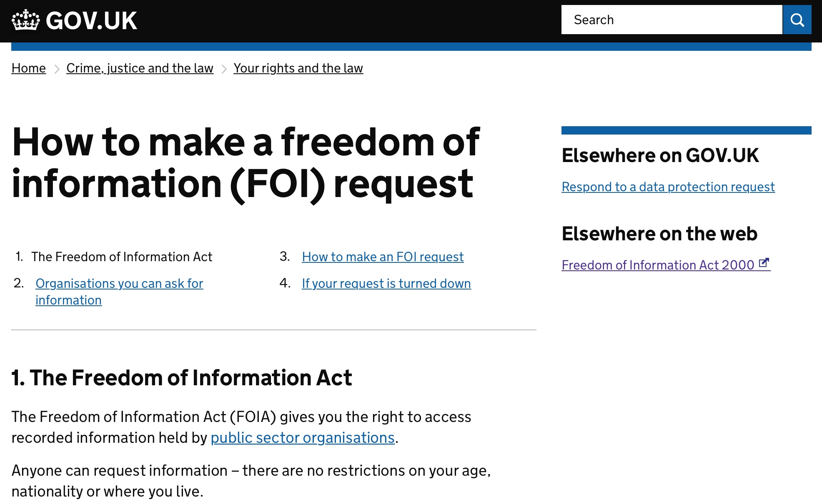Image resolution: width=822 pixels, height=504 pixels.
Task: Click the external link icon beside Act 2000
Action: click(x=764, y=263)
